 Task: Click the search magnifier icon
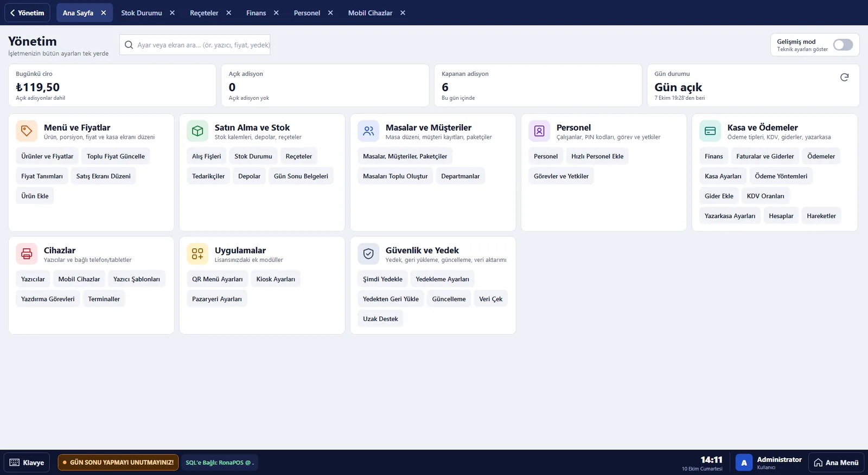click(x=129, y=45)
